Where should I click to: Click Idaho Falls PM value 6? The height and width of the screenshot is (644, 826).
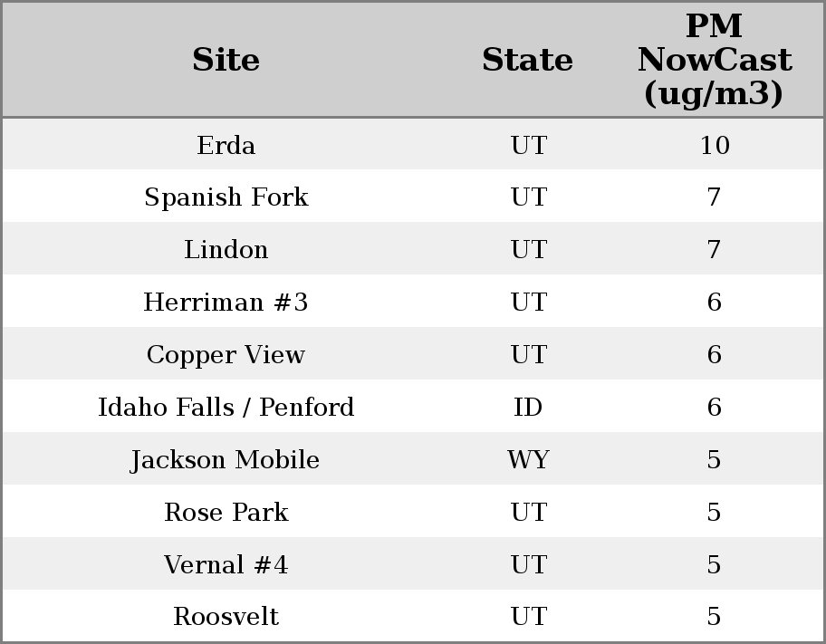coord(714,408)
